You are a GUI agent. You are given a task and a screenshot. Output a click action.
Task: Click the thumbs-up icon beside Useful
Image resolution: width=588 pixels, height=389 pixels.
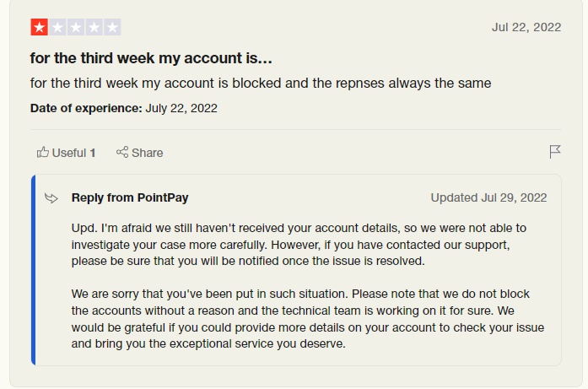pyautogui.click(x=43, y=152)
